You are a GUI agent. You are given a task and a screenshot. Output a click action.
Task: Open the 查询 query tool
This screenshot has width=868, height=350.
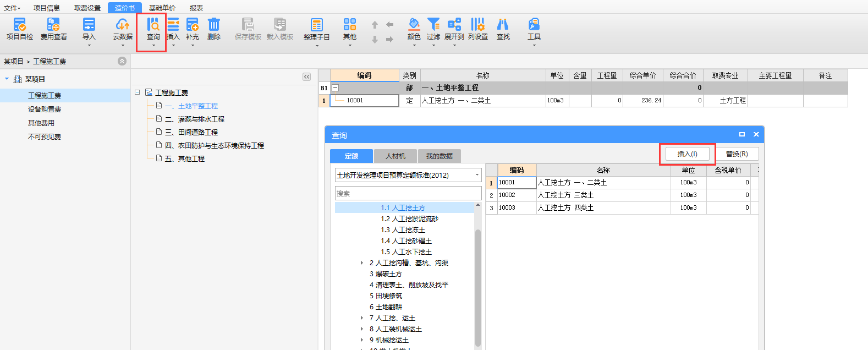153,25
